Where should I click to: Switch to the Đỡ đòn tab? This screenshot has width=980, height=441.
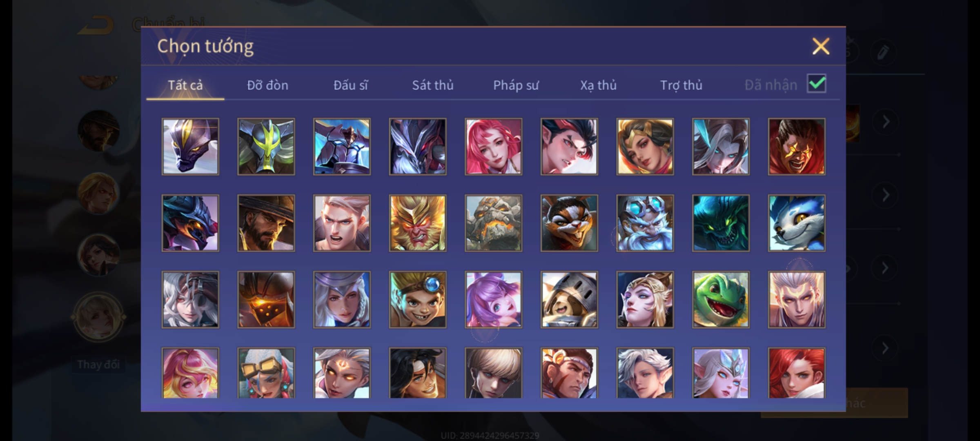click(267, 85)
